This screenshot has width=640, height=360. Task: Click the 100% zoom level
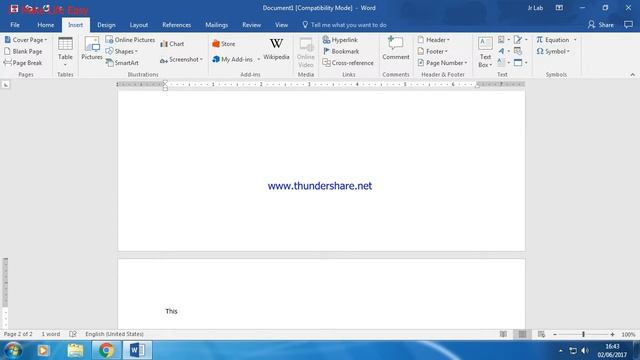(628, 334)
